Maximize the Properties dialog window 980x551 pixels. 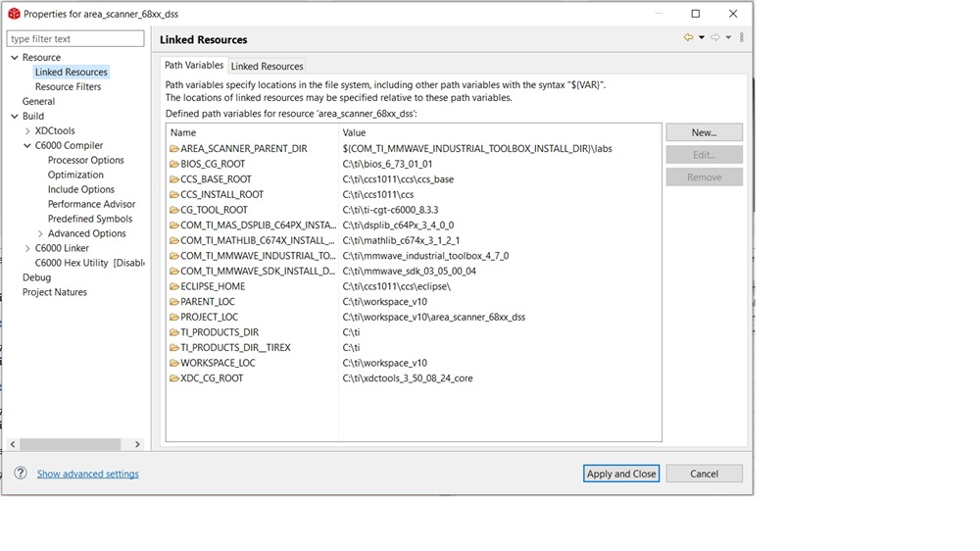point(695,13)
